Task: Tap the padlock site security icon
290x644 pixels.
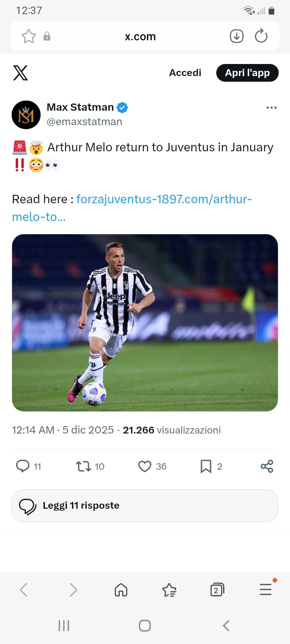Action: pos(47,36)
